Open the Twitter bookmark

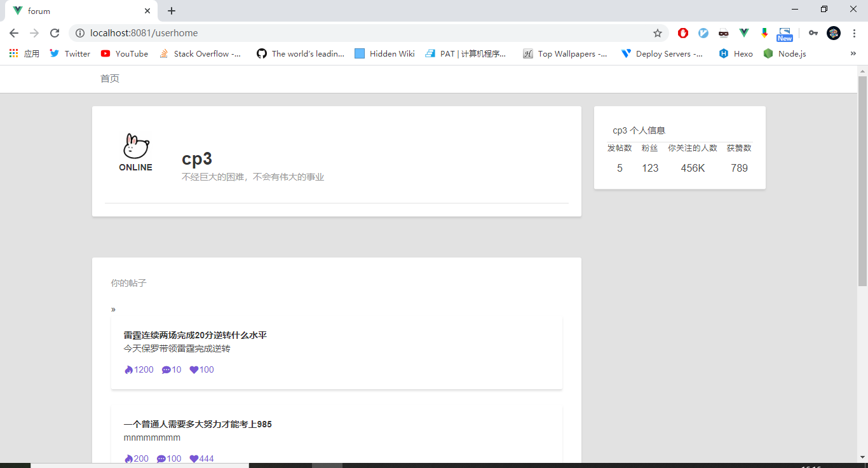coord(70,54)
